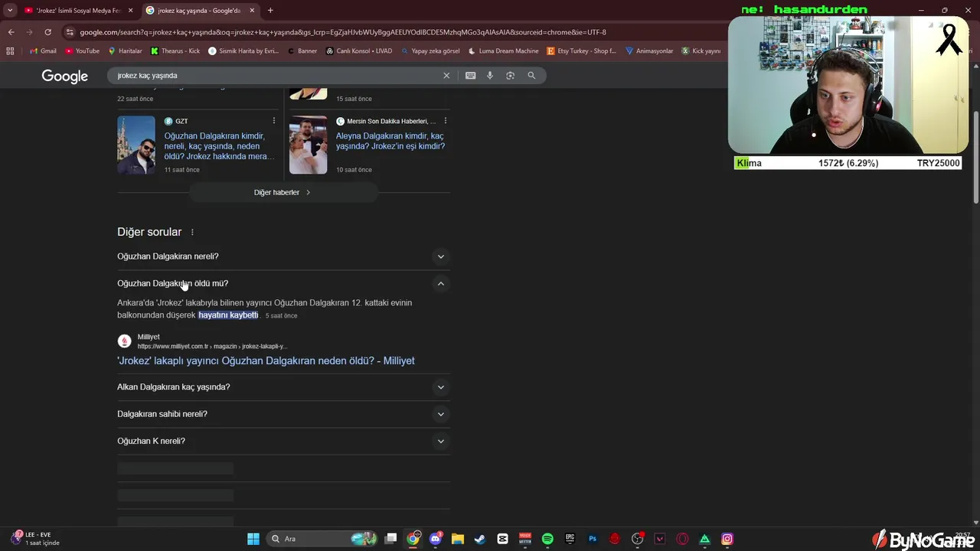This screenshot has height=551, width=980.
Task: Open Diğer sorular options menu
Action: click(192, 232)
